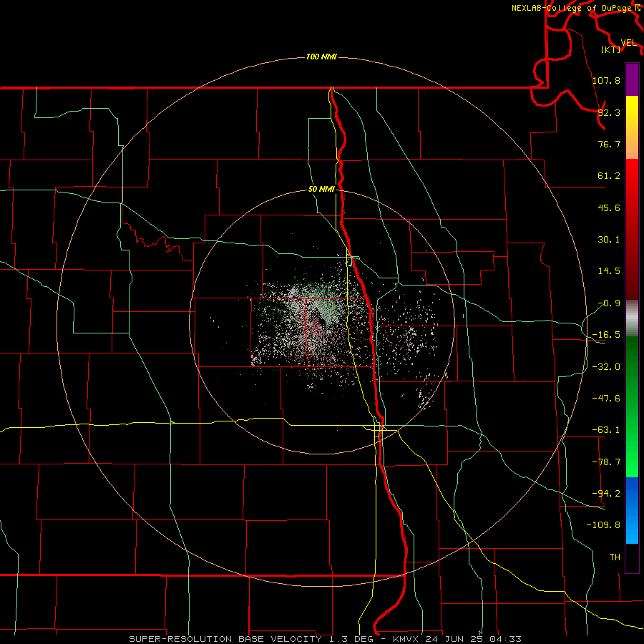Viewport: 644px width, 644px height.
Task: Click the gray near-zero segment of color bar
Action: (632, 318)
